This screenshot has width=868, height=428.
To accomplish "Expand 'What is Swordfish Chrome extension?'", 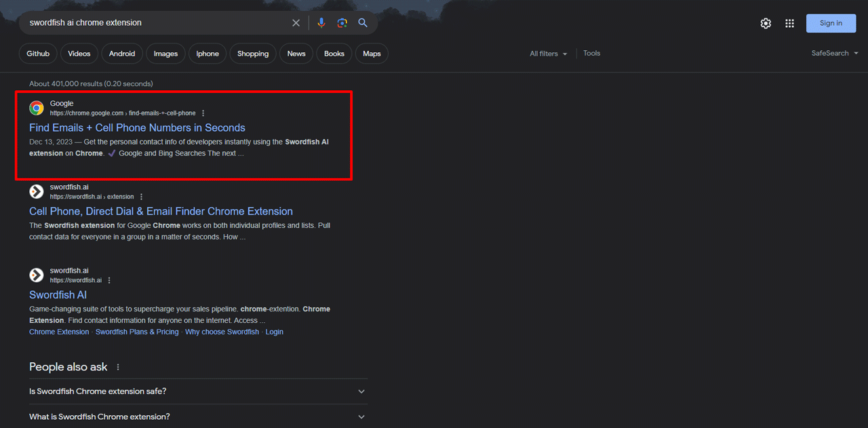I will point(198,416).
